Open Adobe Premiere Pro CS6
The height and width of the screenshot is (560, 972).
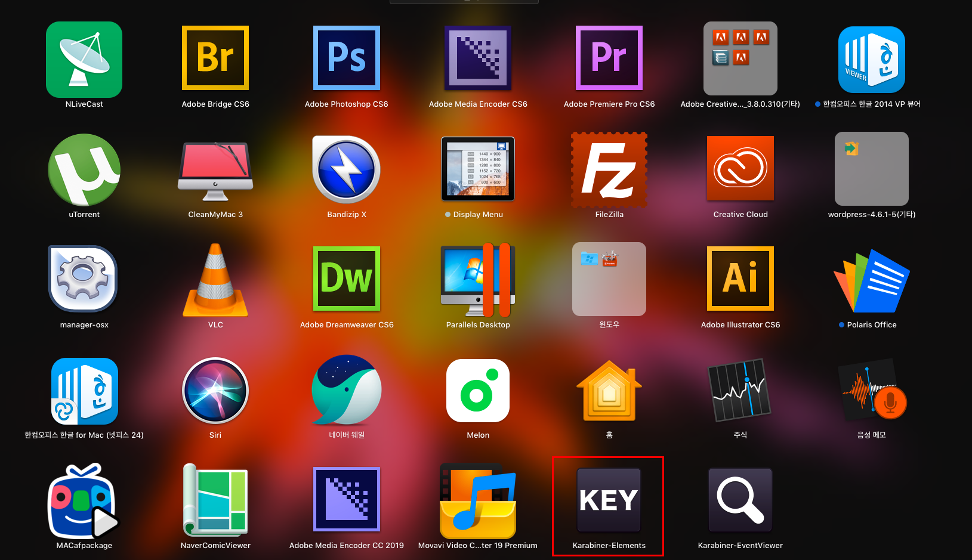tap(609, 58)
